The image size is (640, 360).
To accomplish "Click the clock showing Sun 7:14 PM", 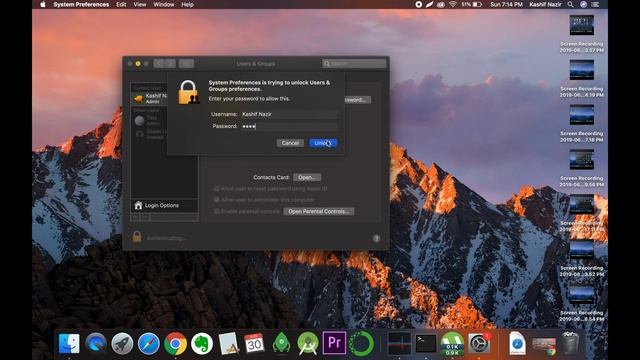I will 506,4.
